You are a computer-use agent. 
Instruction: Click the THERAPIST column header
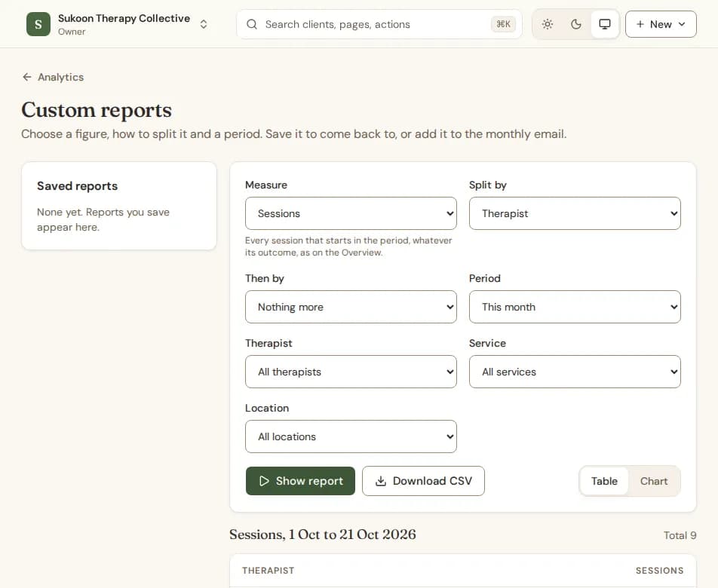[x=268, y=571]
